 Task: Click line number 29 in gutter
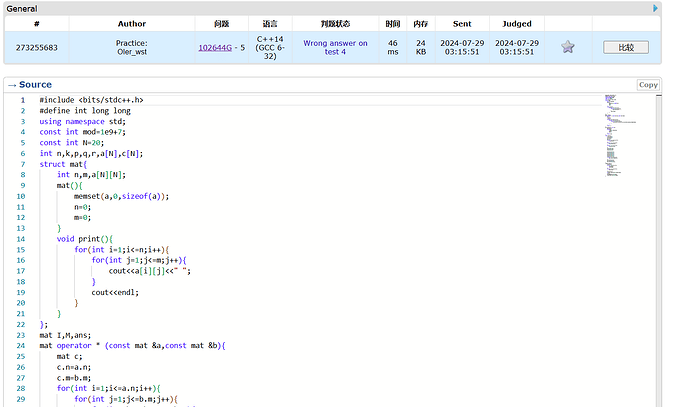coord(21,399)
